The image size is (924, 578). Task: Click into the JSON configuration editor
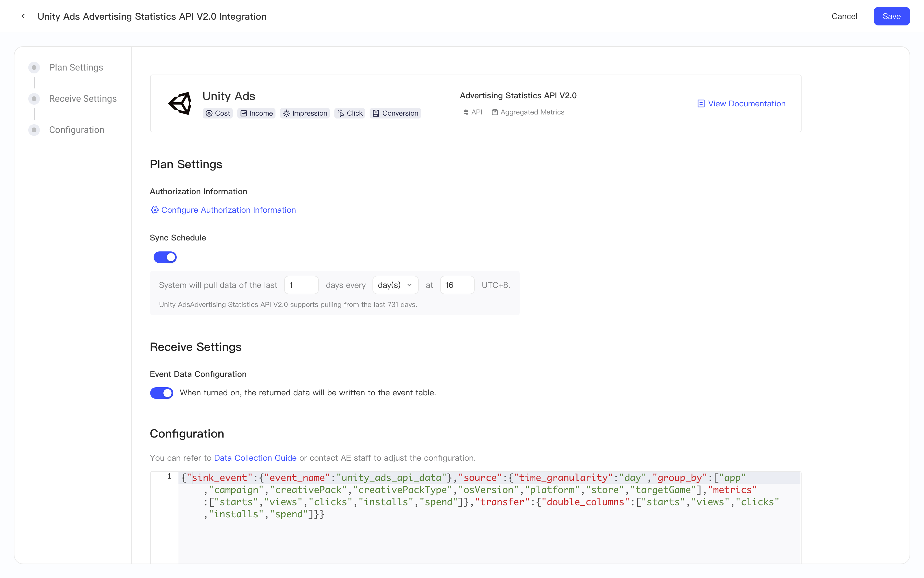coord(489,517)
